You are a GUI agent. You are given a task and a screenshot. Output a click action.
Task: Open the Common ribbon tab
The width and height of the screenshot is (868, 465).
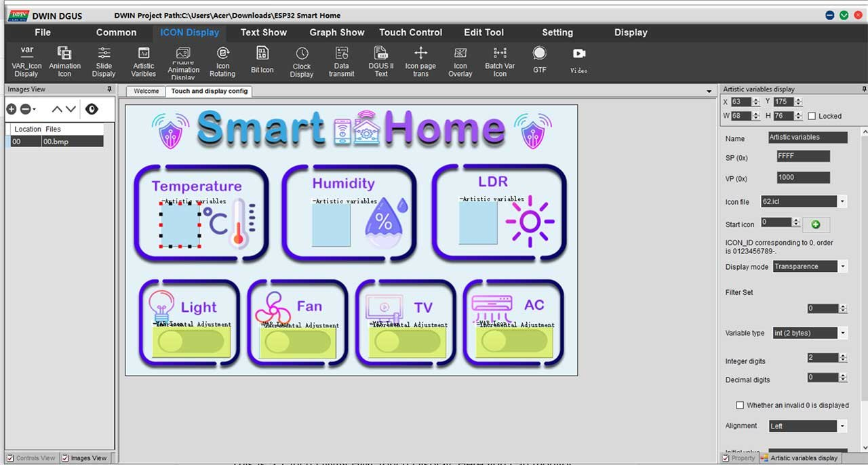point(116,32)
